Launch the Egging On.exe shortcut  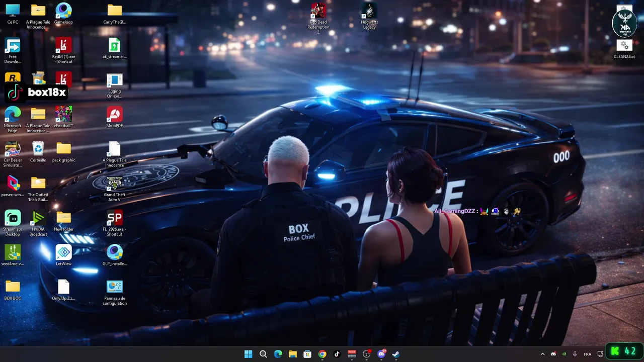point(114,85)
